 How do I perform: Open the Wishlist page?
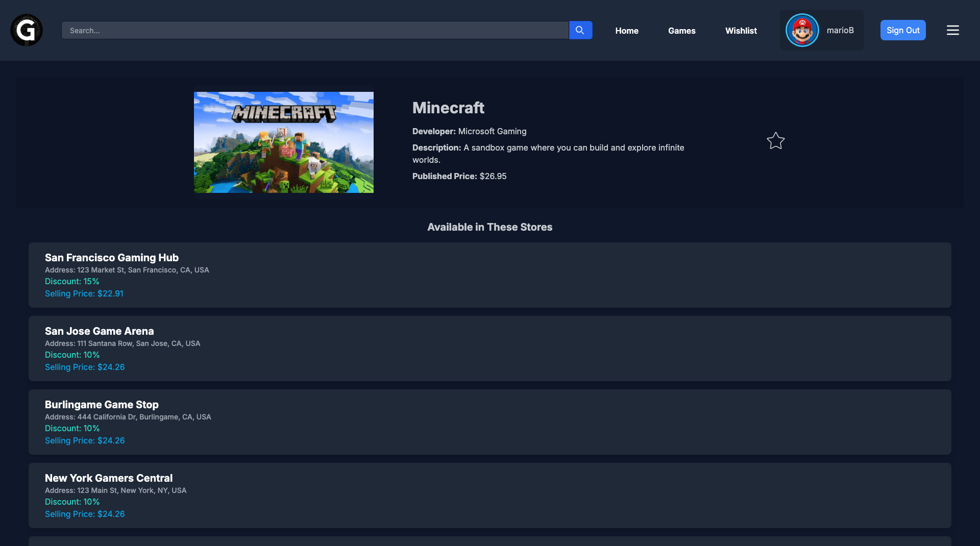(741, 31)
